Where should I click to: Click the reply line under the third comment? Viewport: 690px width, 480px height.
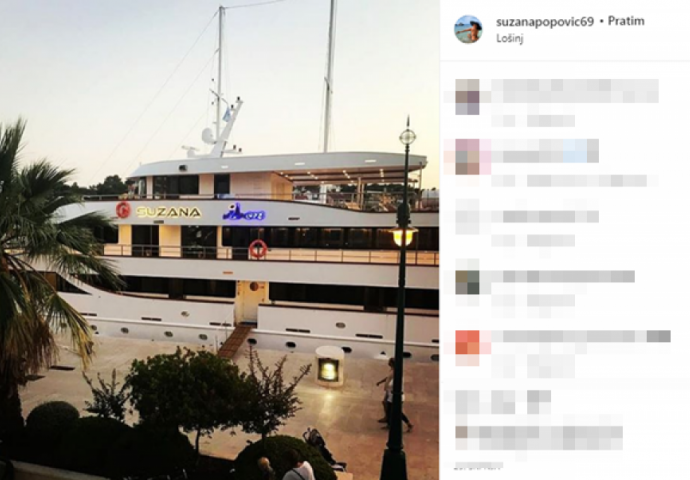pyautogui.click(x=533, y=240)
